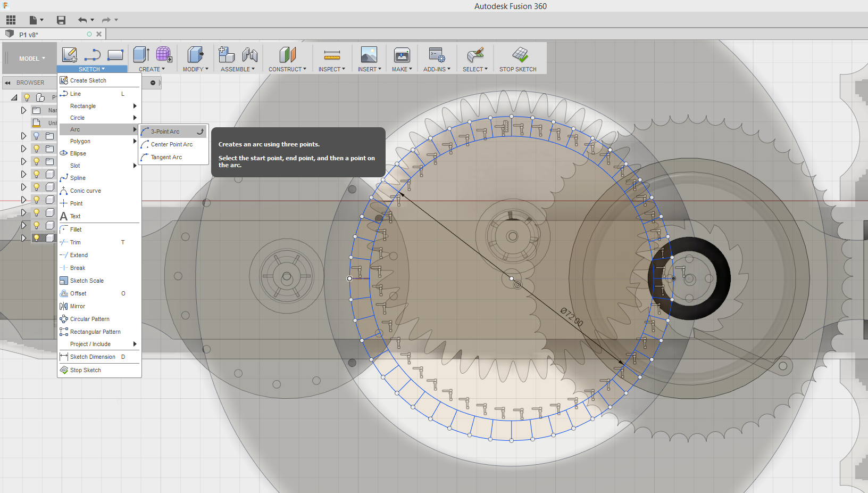Viewport: 868px width, 493px height.
Task: Open the ASSEMBLE dropdown menu
Action: 238,69
